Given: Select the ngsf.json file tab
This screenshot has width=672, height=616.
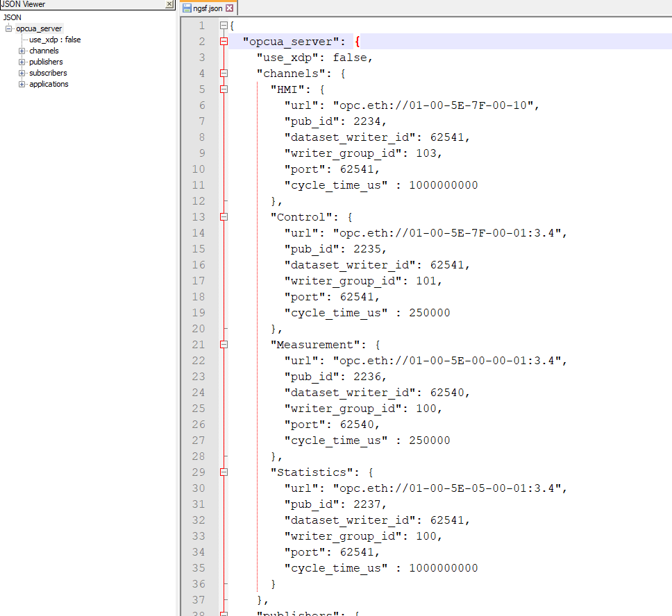Looking at the screenshot, I should point(208,8).
